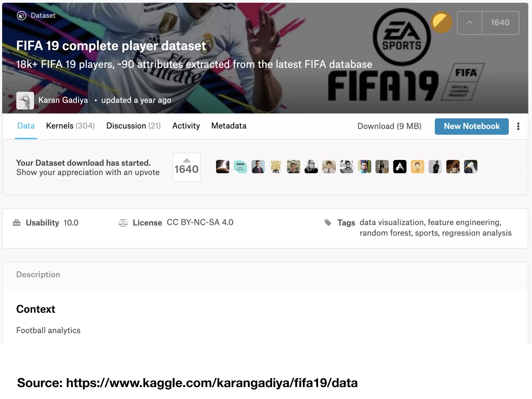Click the 1640 vote count in header

coord(500,23)
